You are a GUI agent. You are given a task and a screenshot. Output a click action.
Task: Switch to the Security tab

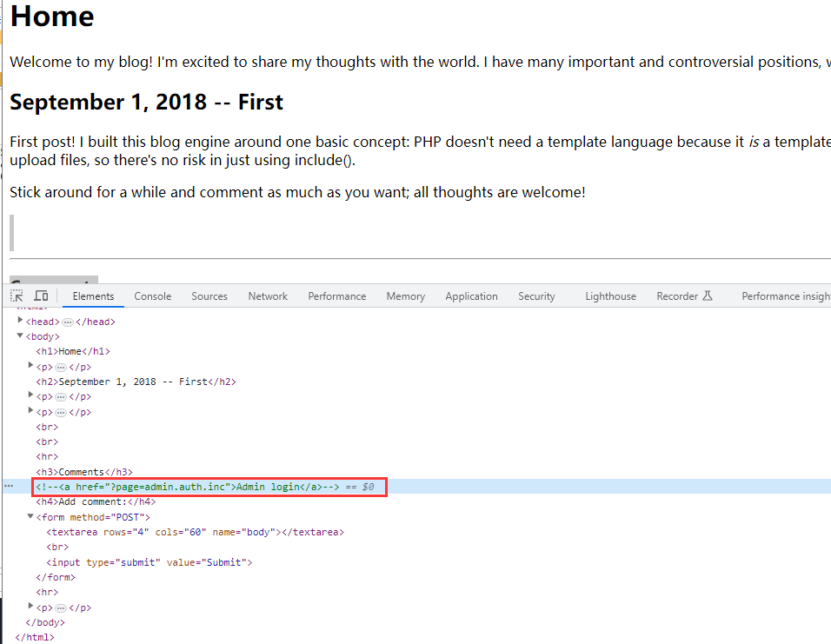coord(536,296)
